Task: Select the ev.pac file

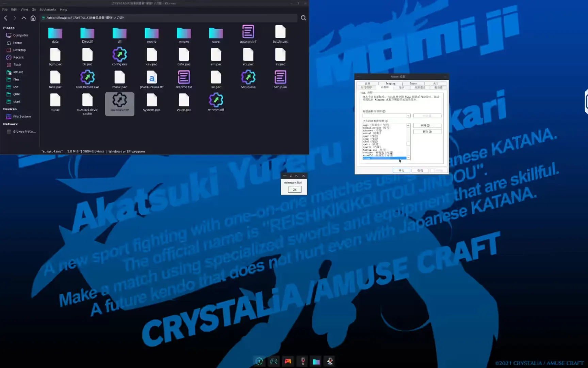Action: pyautogui.click(x=280, y=57)
